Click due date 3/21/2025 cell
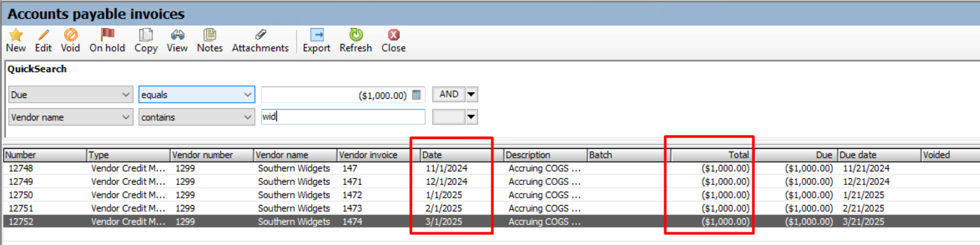Image resolution: width=980 pixels, height=245 pixels. click(879, 222)
